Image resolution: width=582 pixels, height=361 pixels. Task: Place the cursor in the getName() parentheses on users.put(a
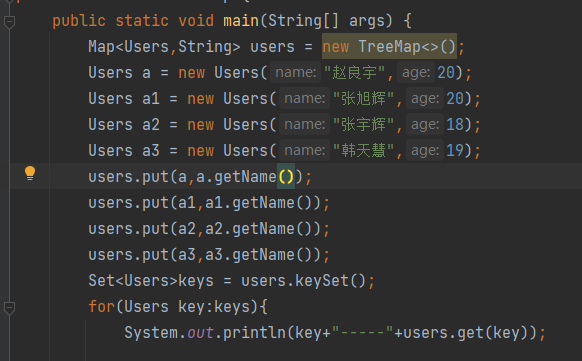[286, 177]
